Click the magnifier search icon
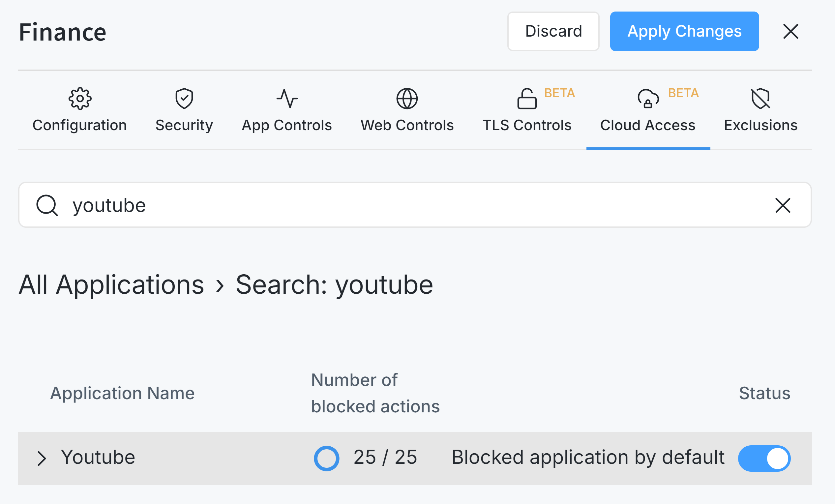The width and height of the screenshot is (835, 504). point(47,205)
